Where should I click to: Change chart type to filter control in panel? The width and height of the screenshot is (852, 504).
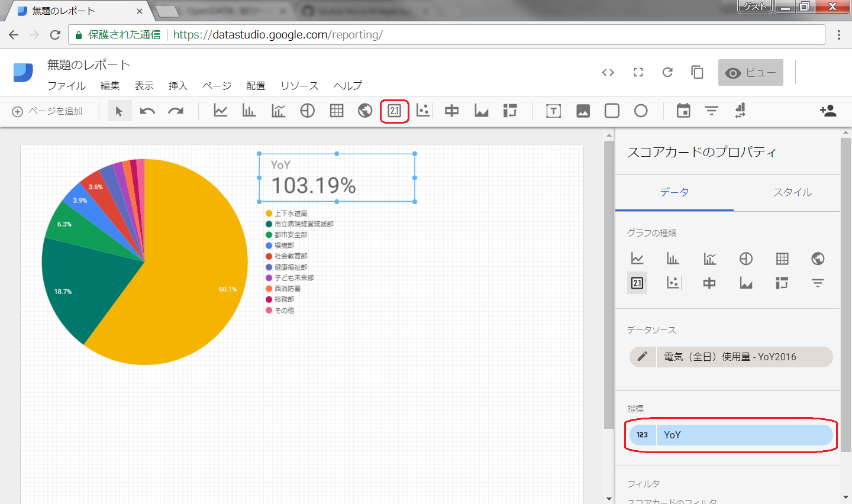[x=818, y=283]
